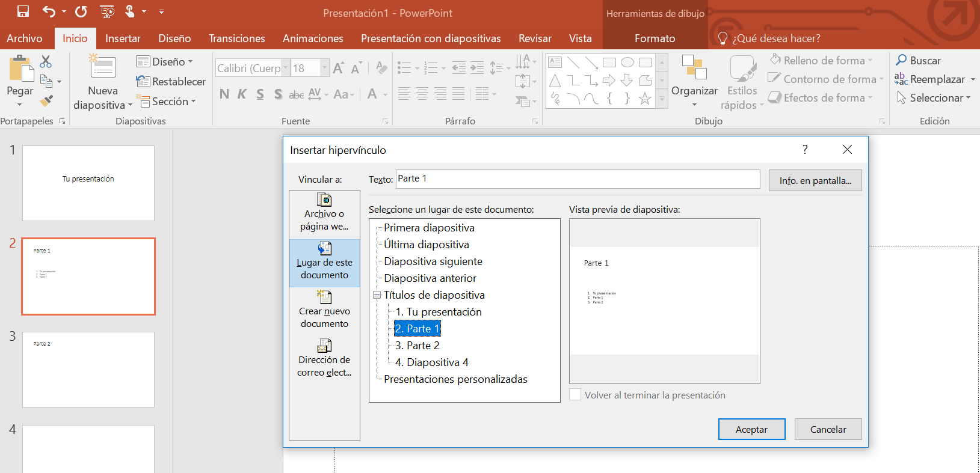Click the touch/mouse mode icon
Screen dimensions: 980x473
(x=130, y=11)
